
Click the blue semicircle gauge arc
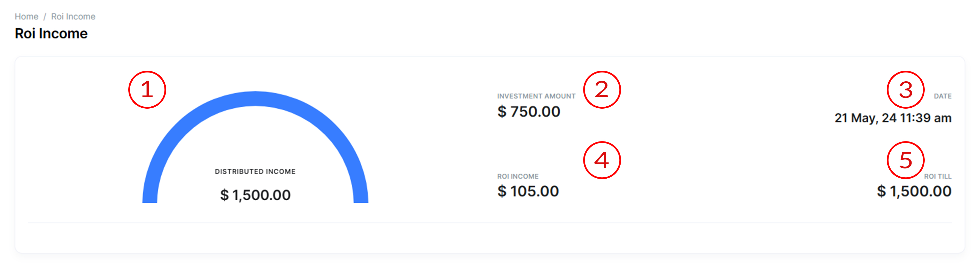tap(255, 99)
